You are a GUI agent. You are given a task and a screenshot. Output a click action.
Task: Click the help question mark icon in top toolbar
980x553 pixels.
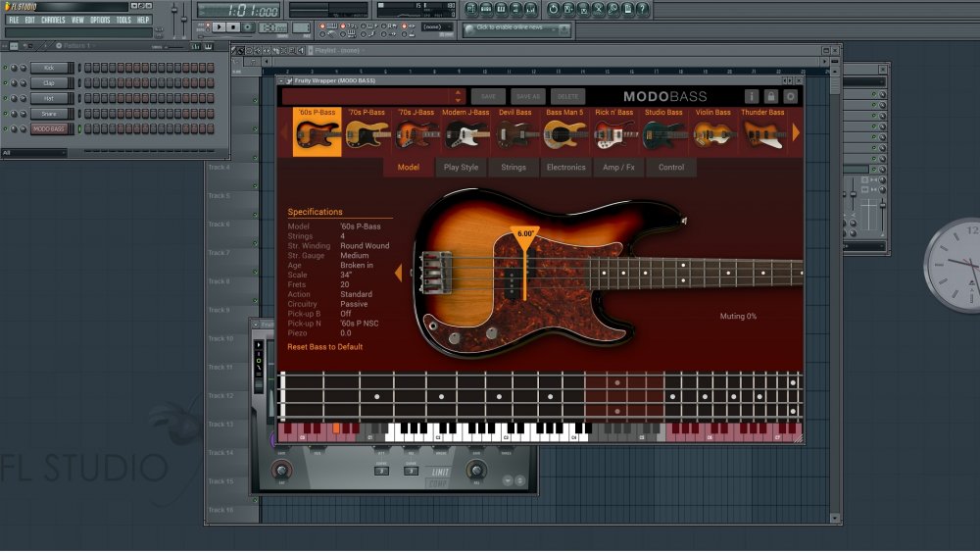tap(643, 9)
